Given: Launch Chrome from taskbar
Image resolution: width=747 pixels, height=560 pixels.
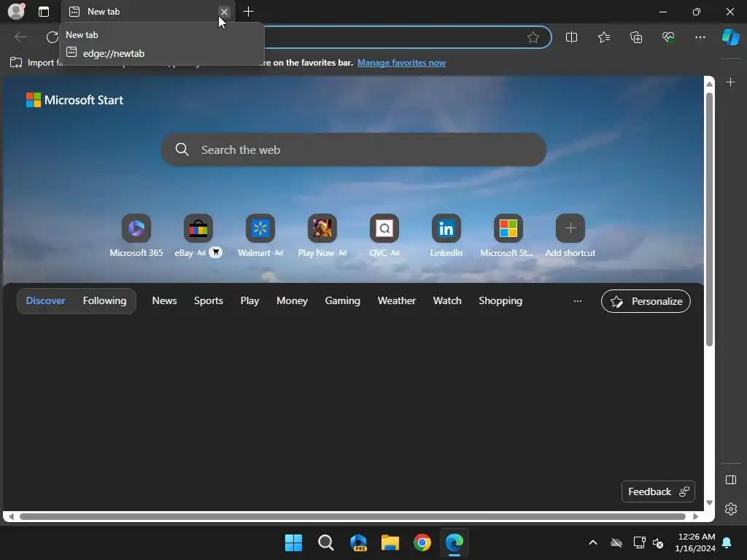Looking at the screenshot, I should [422, 542].
